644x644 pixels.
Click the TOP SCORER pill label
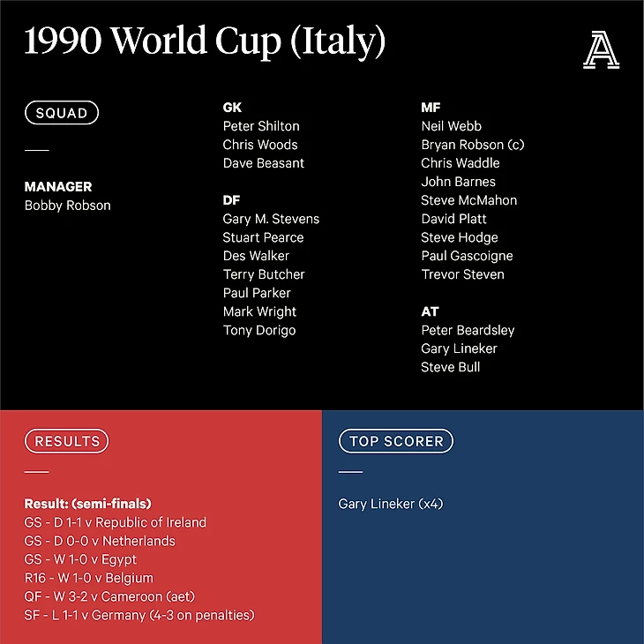(x=396, y=441)
